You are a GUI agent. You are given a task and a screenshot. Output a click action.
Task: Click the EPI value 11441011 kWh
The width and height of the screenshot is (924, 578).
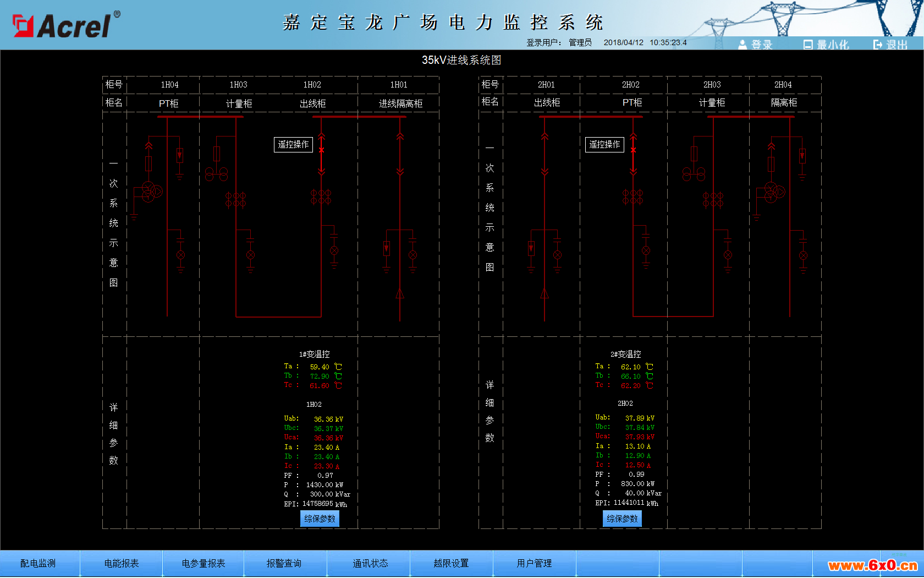tap(636, 503)
